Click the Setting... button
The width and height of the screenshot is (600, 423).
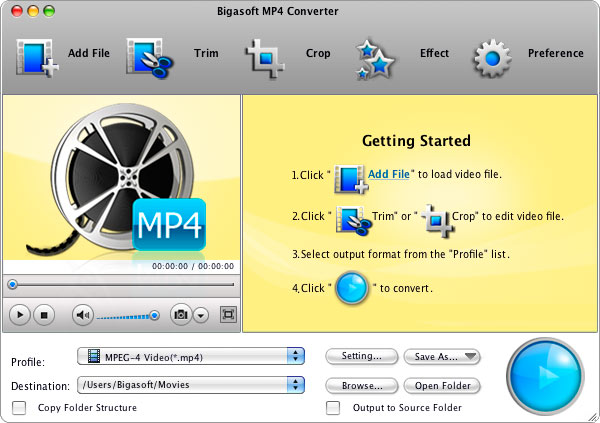coord(361,356)
